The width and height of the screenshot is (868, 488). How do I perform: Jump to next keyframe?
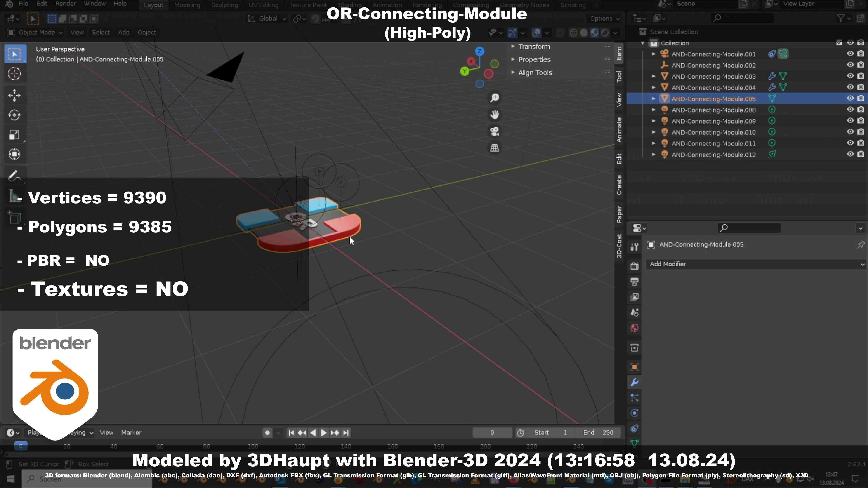(335, 433)
